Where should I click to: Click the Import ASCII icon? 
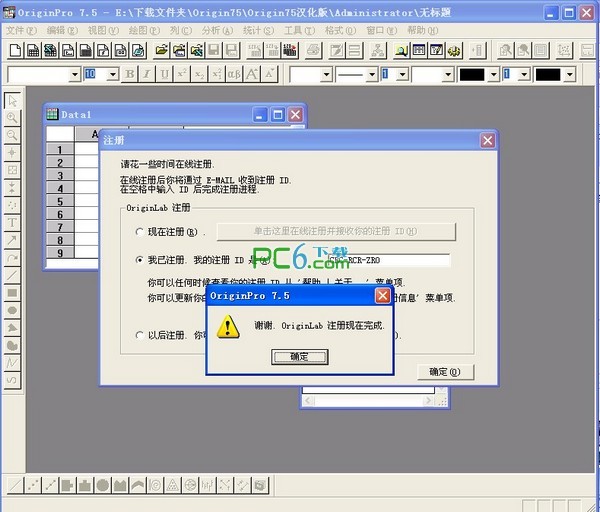click(254, 51)
